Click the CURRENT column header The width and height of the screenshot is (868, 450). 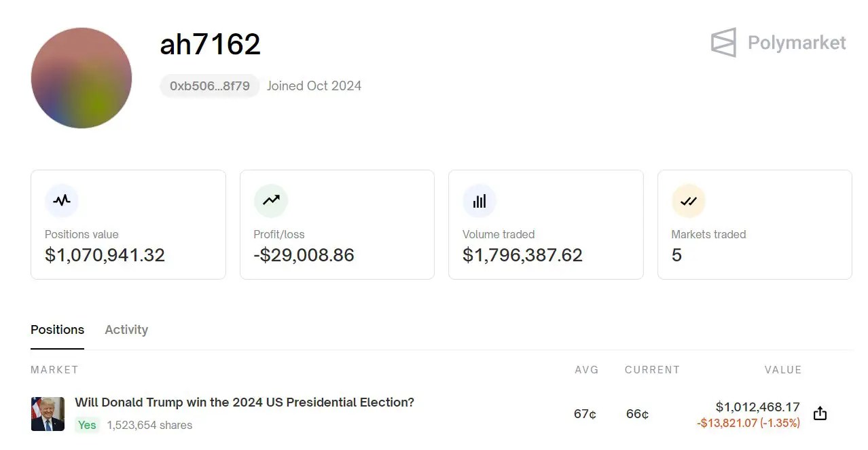pos(651,369)
